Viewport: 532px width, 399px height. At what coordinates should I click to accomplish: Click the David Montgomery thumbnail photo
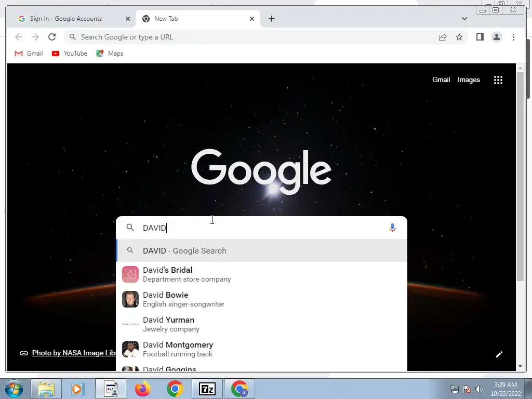tap(130, 349)
